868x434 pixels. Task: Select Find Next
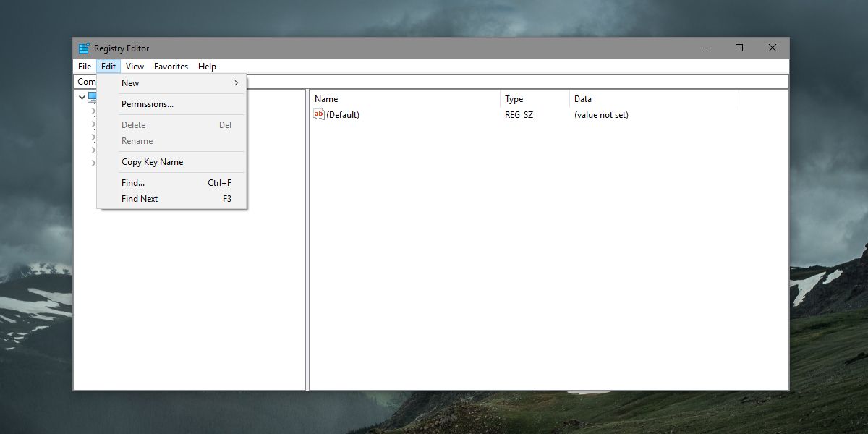click(139, 199)
